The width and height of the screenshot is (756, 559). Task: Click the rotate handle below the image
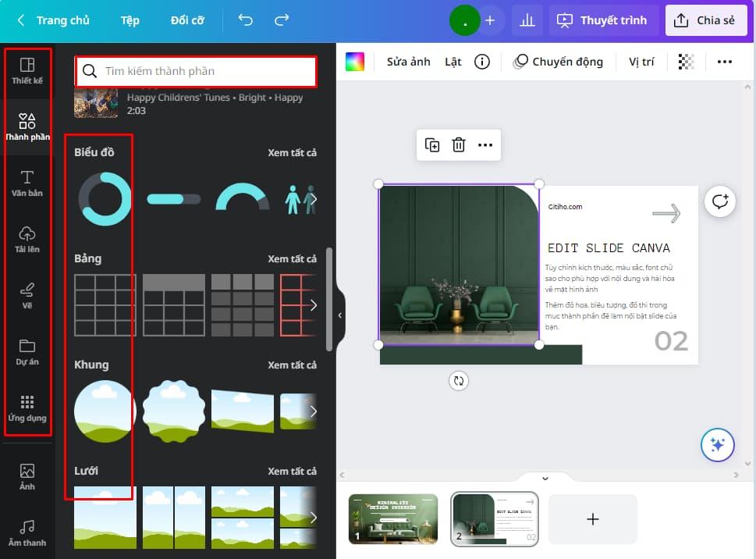tap(459, 381)
